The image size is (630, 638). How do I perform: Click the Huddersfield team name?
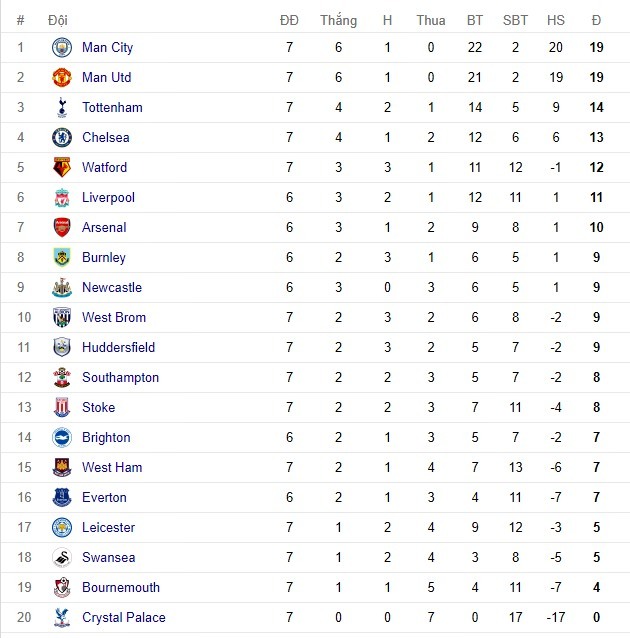coord(118,347)
